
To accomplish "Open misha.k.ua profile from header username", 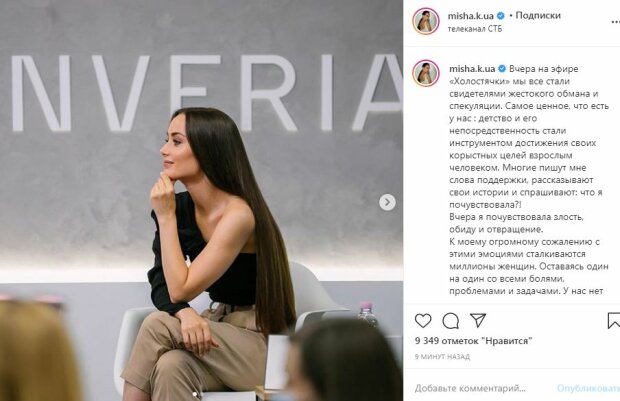I will [471, 16].
